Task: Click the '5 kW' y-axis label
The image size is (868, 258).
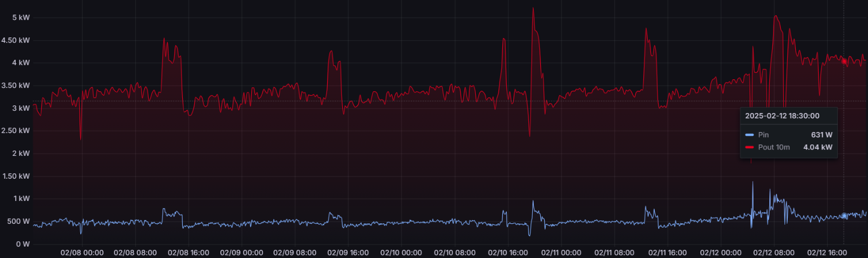Action: coord(21,17)
